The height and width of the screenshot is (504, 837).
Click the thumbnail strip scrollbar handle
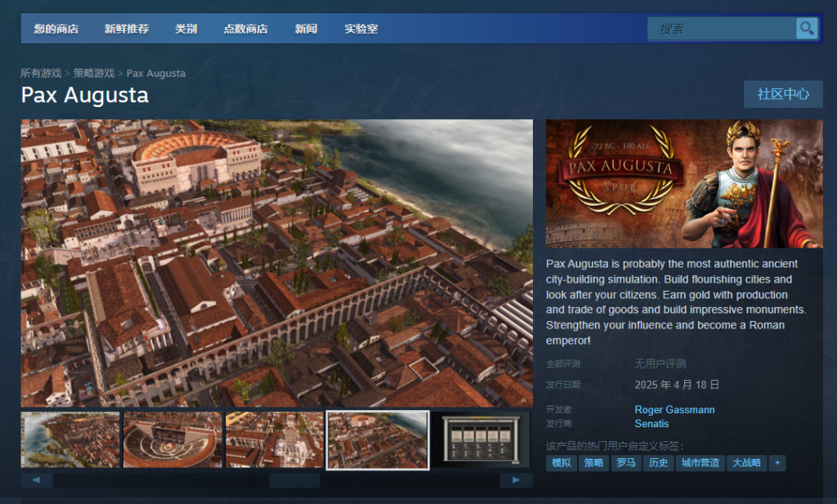coord(294,480)
